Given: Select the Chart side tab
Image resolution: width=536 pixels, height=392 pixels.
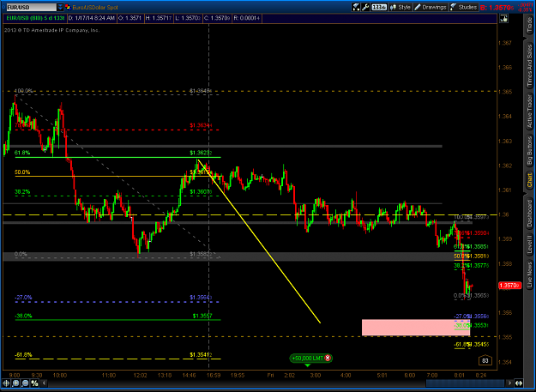Looking at the screenshot, I should tap(529, 180).
